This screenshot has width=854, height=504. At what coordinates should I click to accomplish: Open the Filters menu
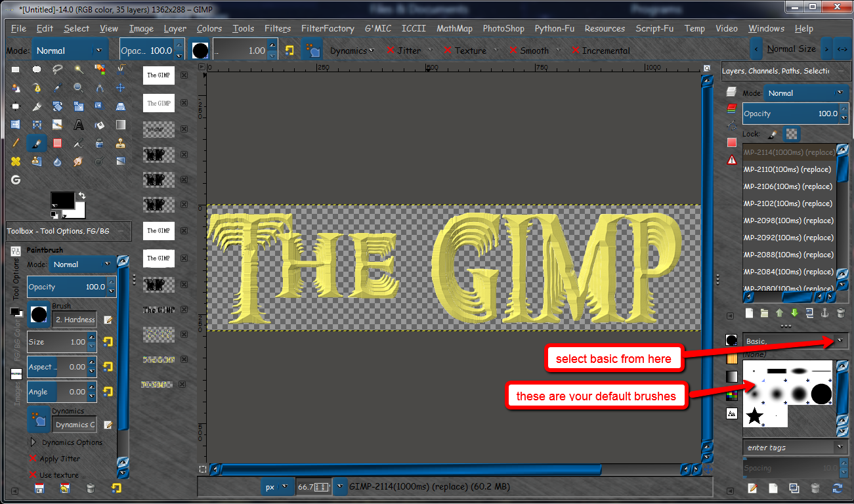(278, 28)
